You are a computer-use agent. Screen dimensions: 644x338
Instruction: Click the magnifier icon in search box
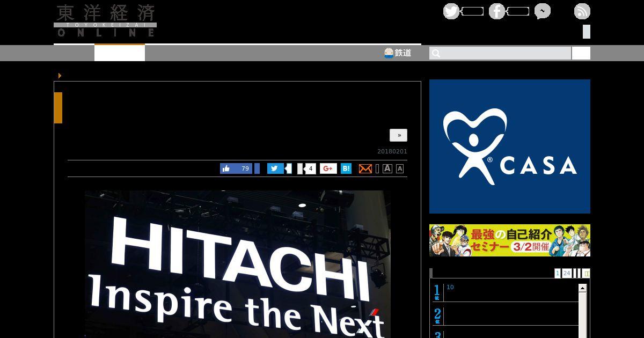pyautogui.click(x=436, y=53)
